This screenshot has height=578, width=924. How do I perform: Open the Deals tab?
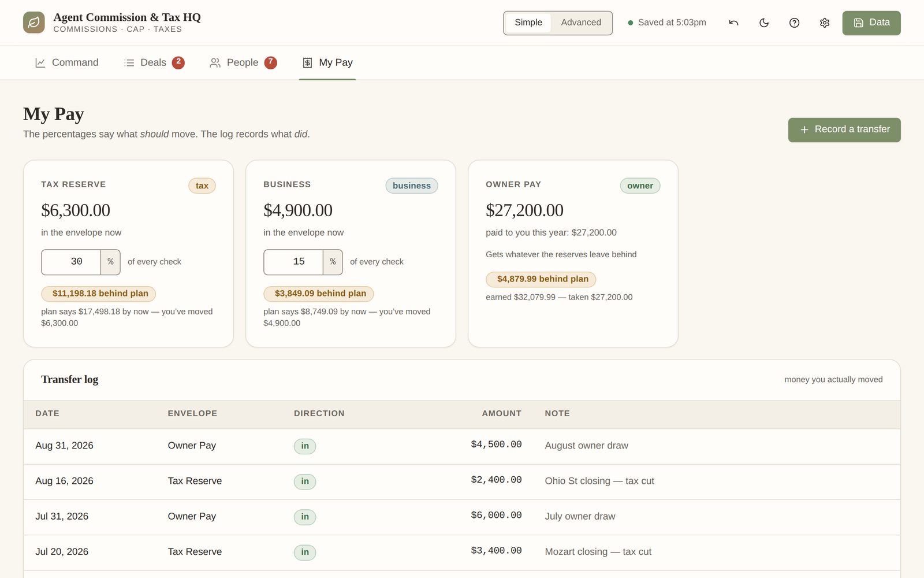(154, 63)
